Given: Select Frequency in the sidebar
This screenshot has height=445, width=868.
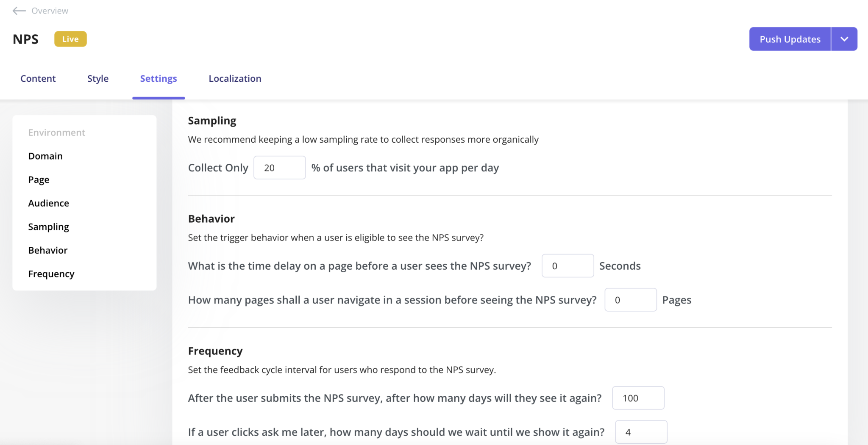Looking at the screenshot, I should (x=51, y=274).
